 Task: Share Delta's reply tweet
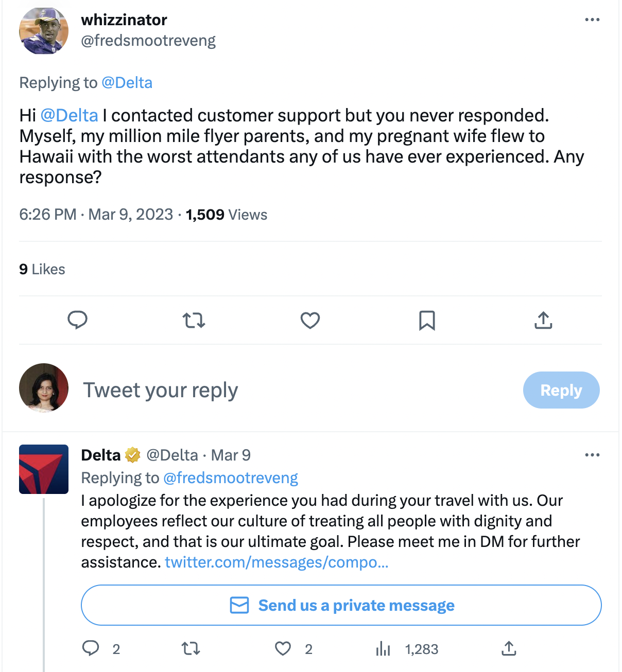coord(509,648)
